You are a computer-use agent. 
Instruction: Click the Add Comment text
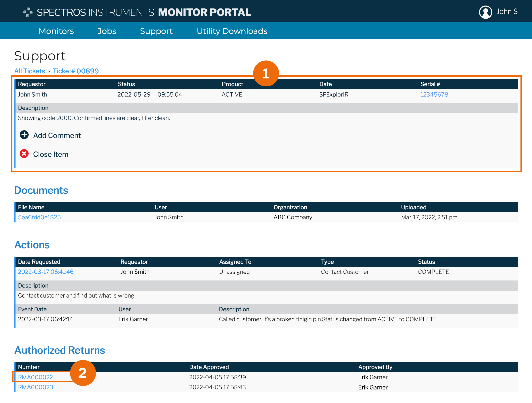[57, 136]
